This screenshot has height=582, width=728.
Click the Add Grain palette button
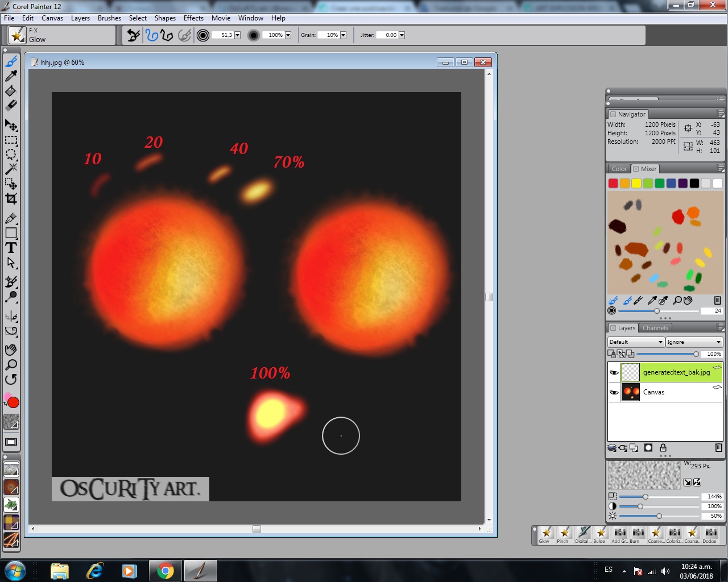pos(619,535)
